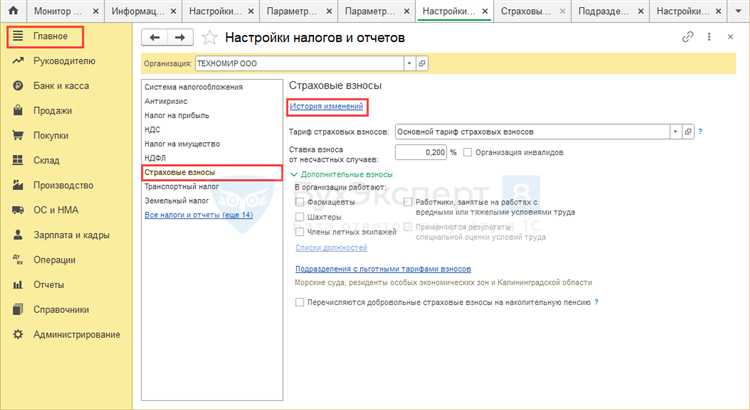Add page to favorites with star icon
Viewport: 750px width, 410px height.
[x=210, y=37]
